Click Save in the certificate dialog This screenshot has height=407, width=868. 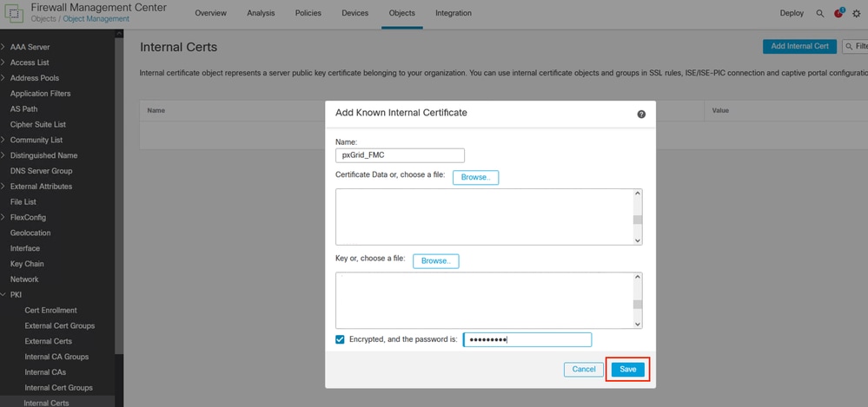point(627,370)
